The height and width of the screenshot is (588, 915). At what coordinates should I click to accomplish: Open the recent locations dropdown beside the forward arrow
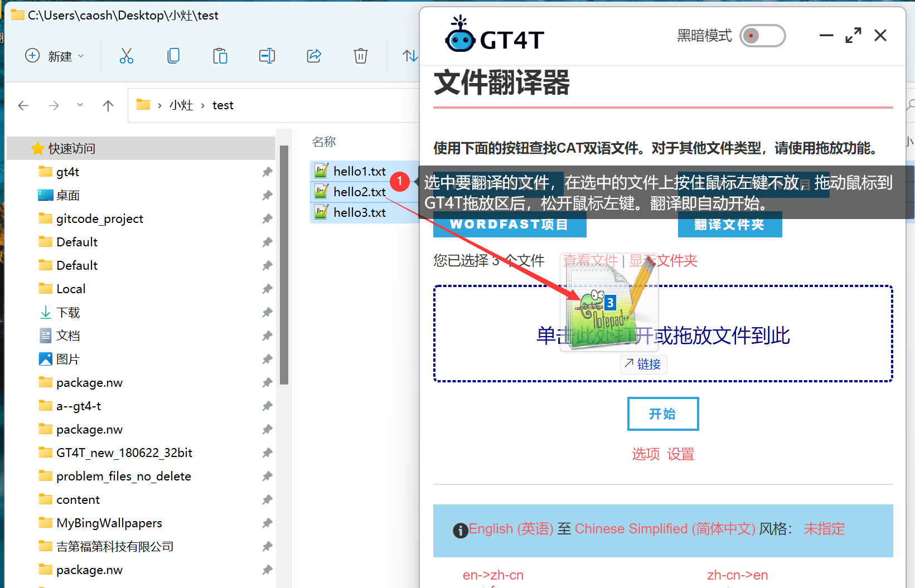tap(80, 105)
